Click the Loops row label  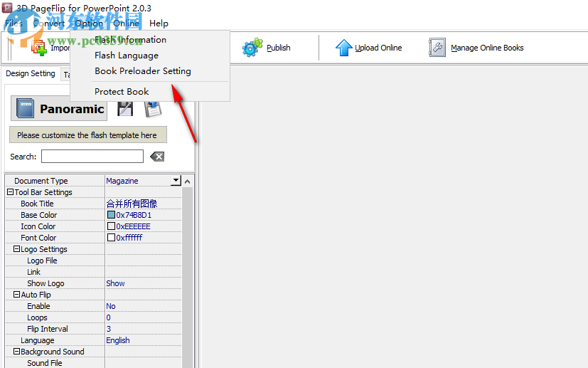[37, 317]
